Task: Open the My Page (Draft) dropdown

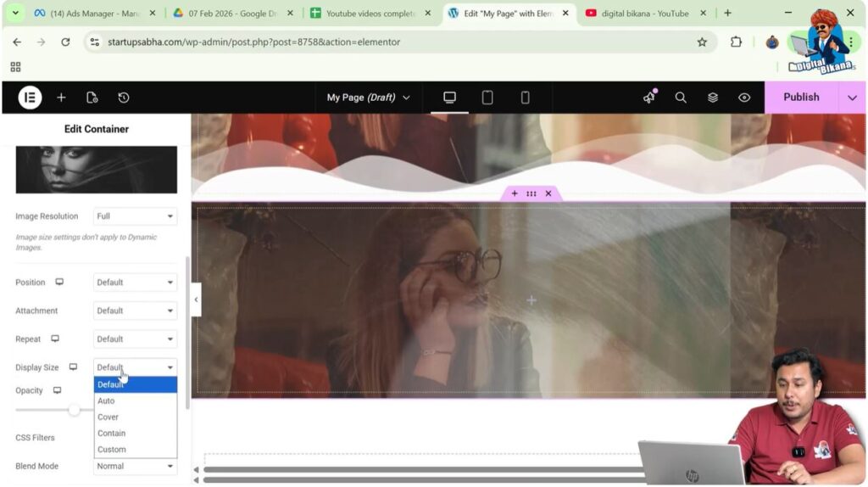Action: coord(368,98)
